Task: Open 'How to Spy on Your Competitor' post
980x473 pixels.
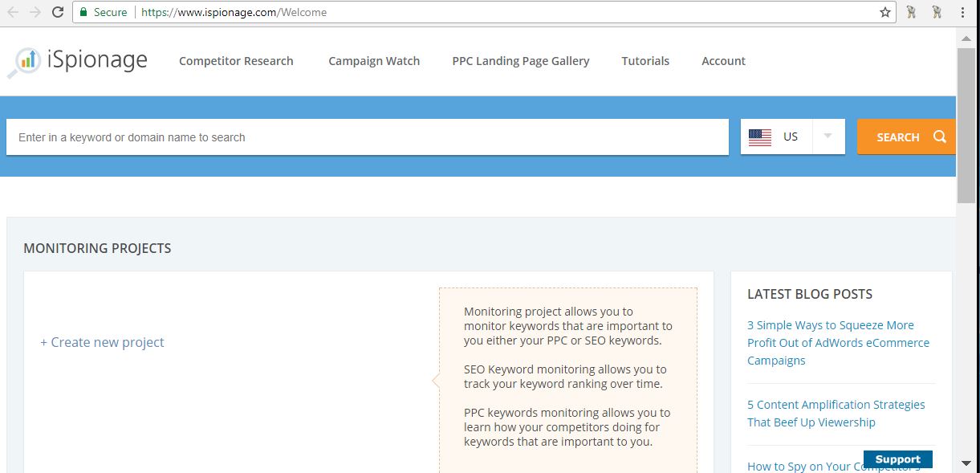Action: pyautogui.click(x=834, y=466)
